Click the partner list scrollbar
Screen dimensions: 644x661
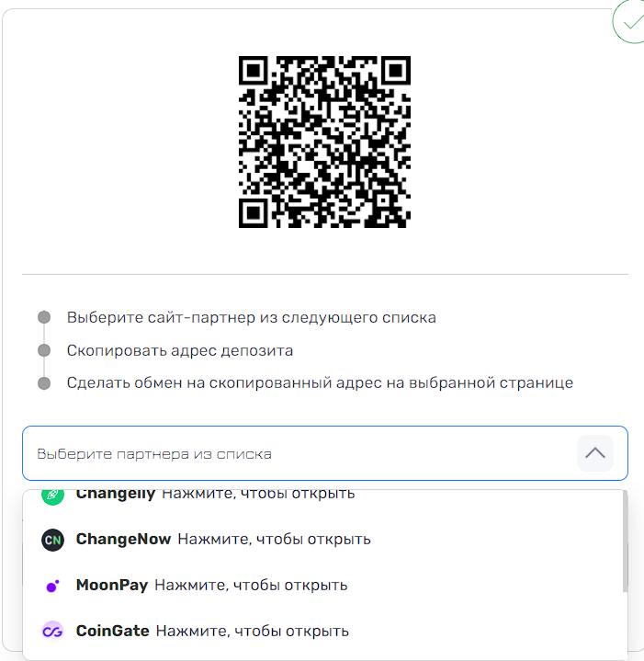pos(625,541)
